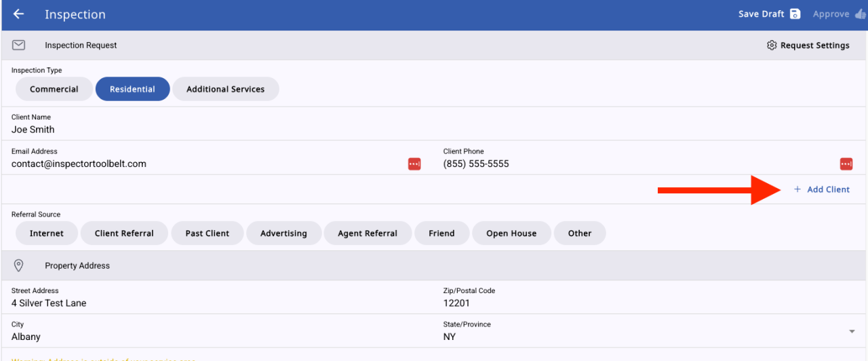Click the Property Address location pin icon
The image size is (868, 361).
click(19, 265)
